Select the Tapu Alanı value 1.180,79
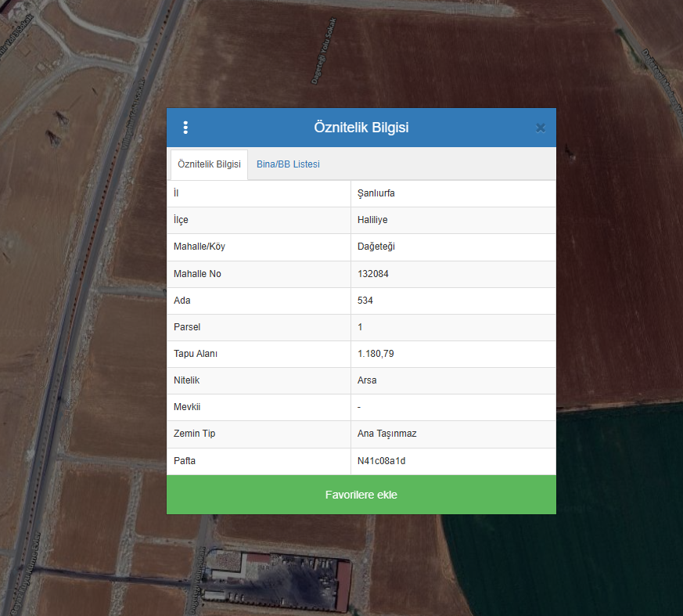 tap(376, 354)
